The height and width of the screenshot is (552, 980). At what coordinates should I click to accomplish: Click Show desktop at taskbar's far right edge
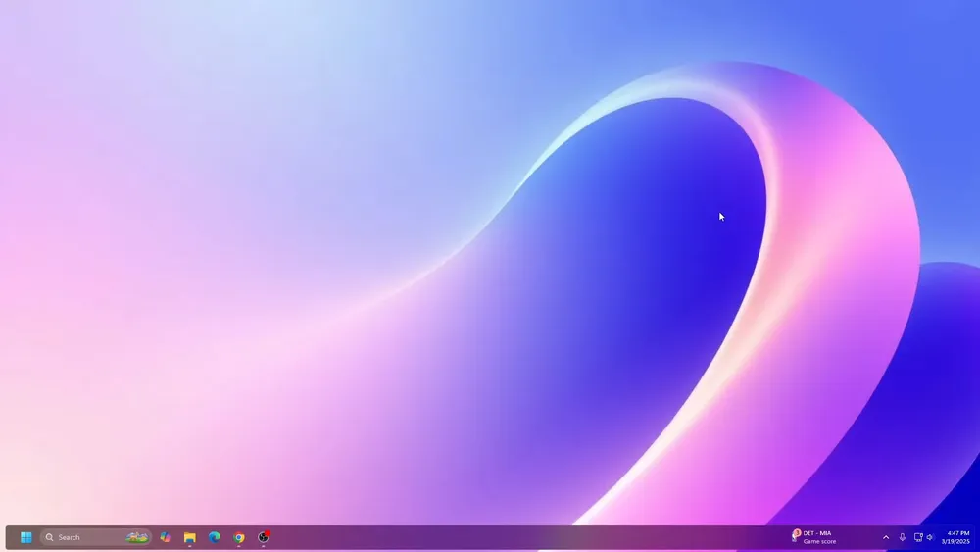[x=977, y=537]
